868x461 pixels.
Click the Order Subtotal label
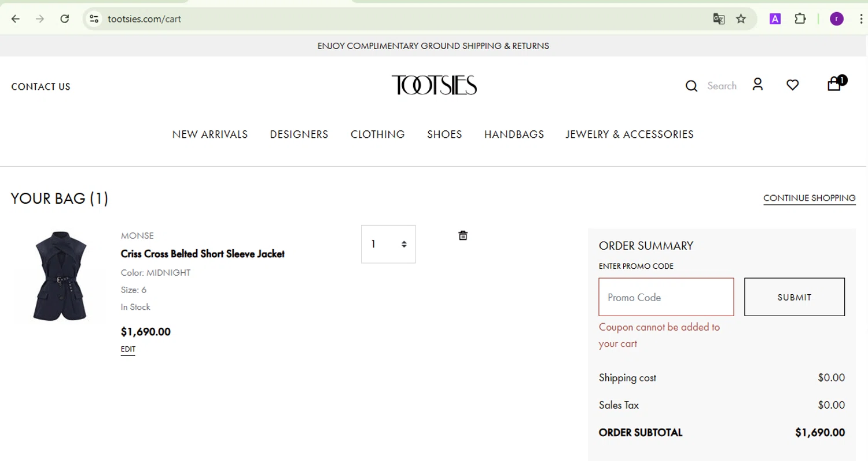tap(641, 433)
